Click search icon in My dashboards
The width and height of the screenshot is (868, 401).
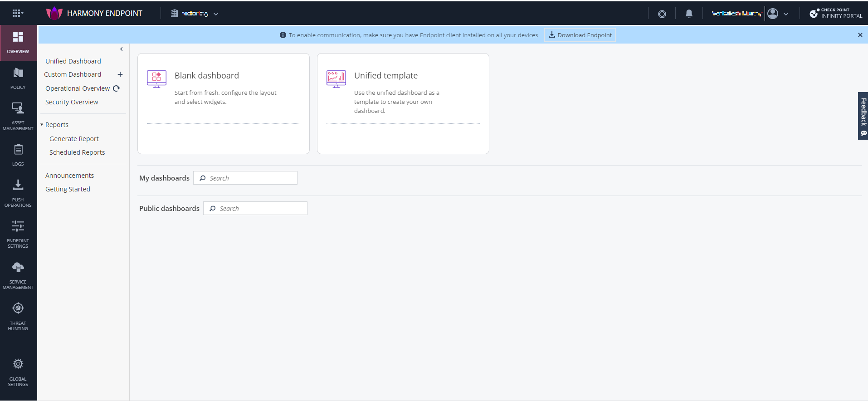pos(203,178)
